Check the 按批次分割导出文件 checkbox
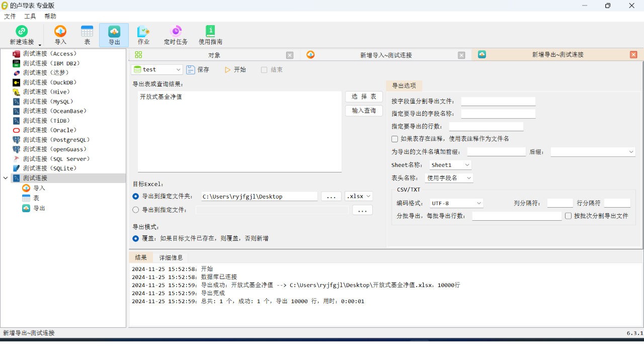 pos(569,216)
